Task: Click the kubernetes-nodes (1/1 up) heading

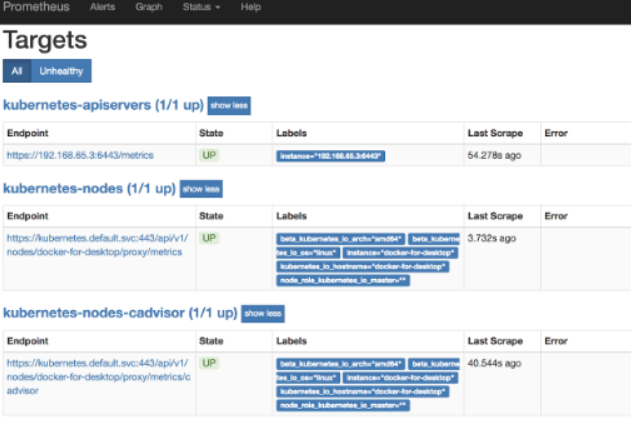Action: [89, 188]
